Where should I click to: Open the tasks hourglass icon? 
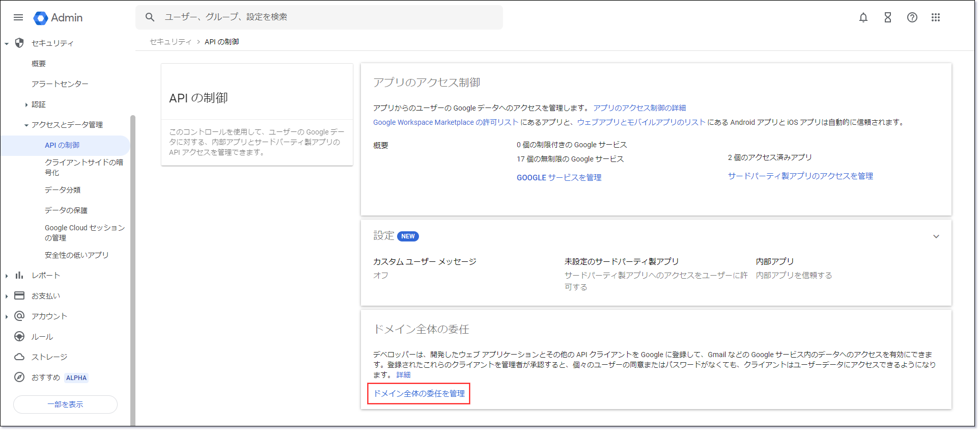pyautogui.click(x=888, y=17)
